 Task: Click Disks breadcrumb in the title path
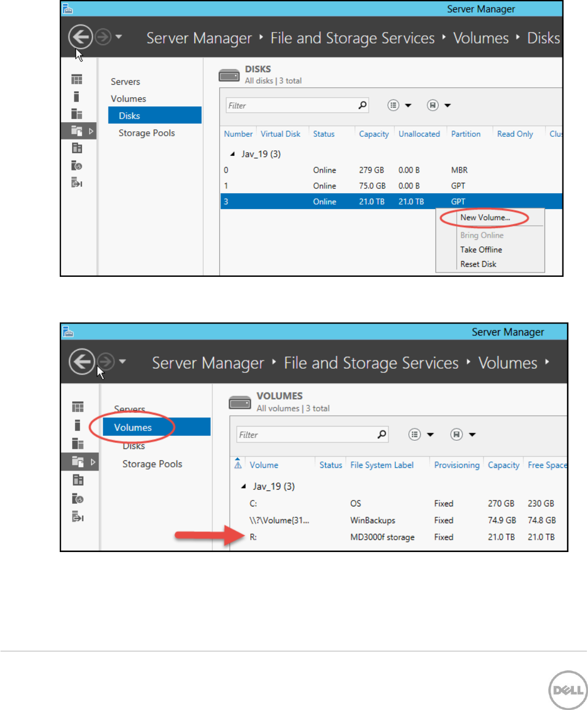tap(543, 38)
